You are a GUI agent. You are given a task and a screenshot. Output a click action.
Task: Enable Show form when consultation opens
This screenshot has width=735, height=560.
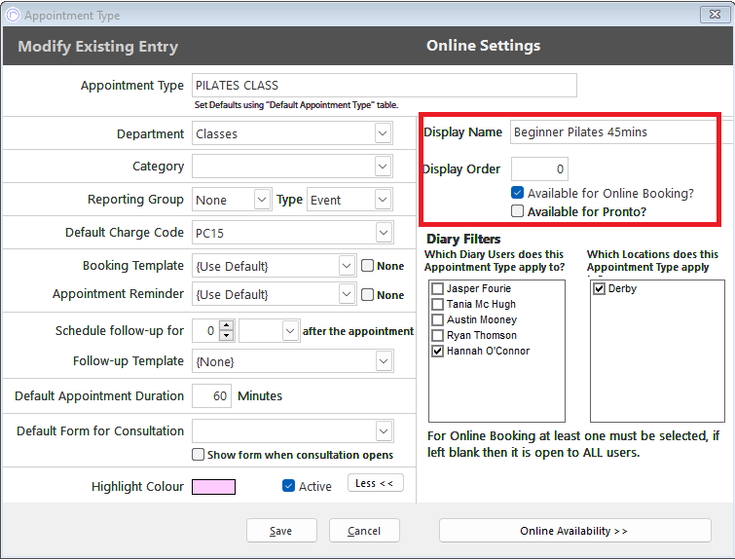point(199,455)
